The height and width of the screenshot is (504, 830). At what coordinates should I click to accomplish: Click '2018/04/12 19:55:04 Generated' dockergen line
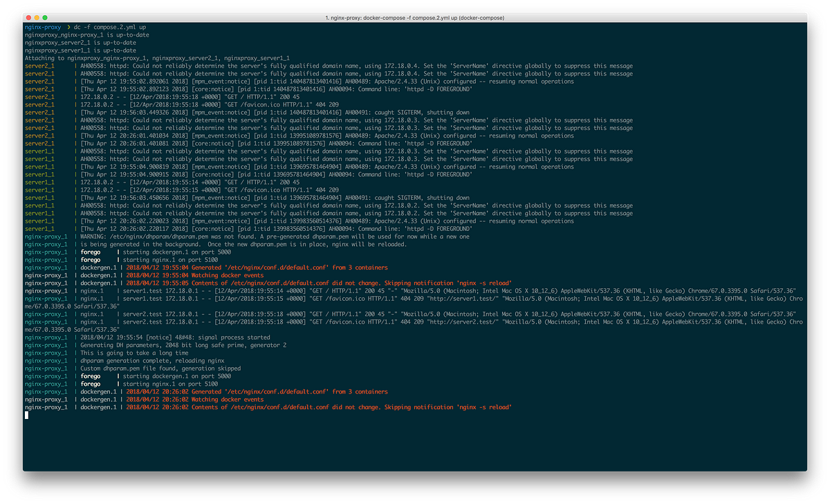(x=206, y=268)
